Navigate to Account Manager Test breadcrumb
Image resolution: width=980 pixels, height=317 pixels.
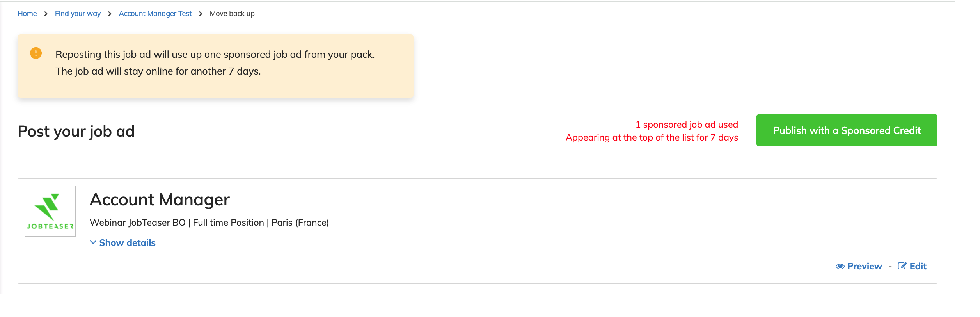coord(155,14)
